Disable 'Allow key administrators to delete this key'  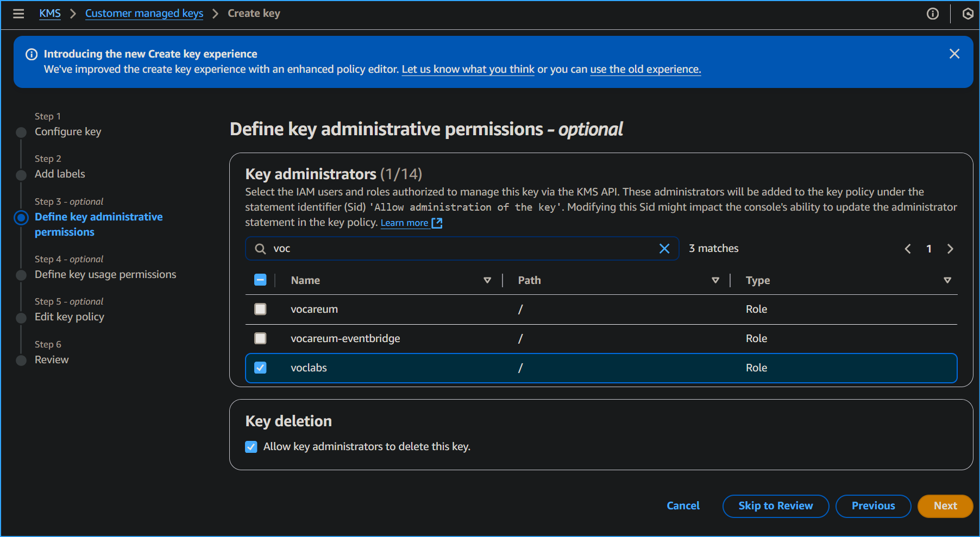pos(251,446)
